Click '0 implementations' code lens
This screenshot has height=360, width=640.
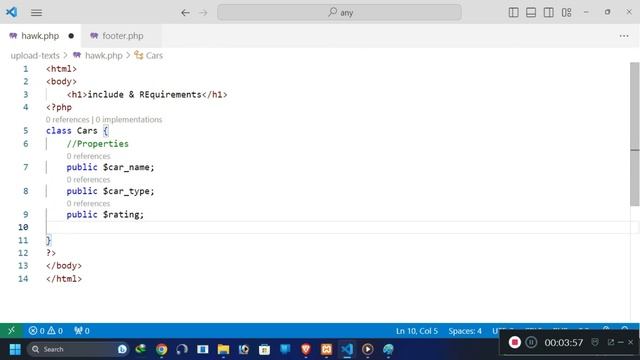[129, 120]
